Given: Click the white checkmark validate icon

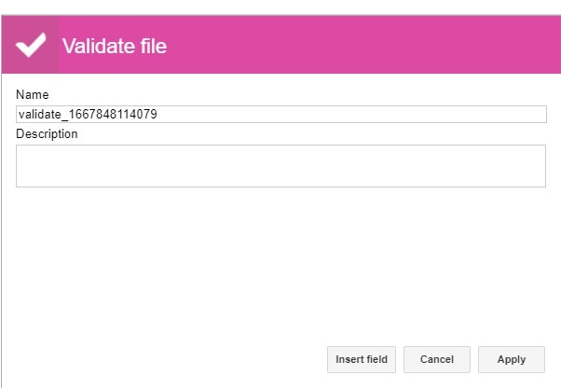Looking at the screenshot, I should 31,45.
